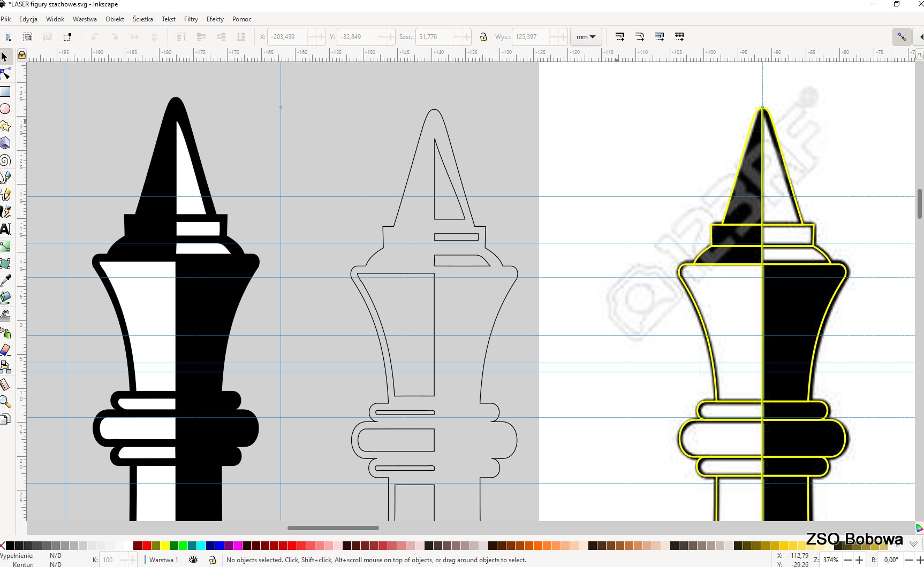
Task: Pick the Star and polygon tool
Action: (5, 126)
